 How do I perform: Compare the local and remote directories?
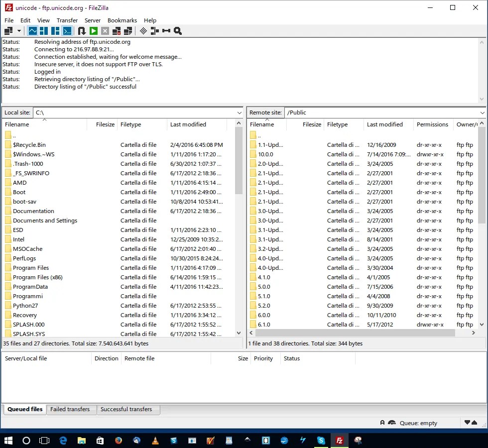(x=155, y=31)
